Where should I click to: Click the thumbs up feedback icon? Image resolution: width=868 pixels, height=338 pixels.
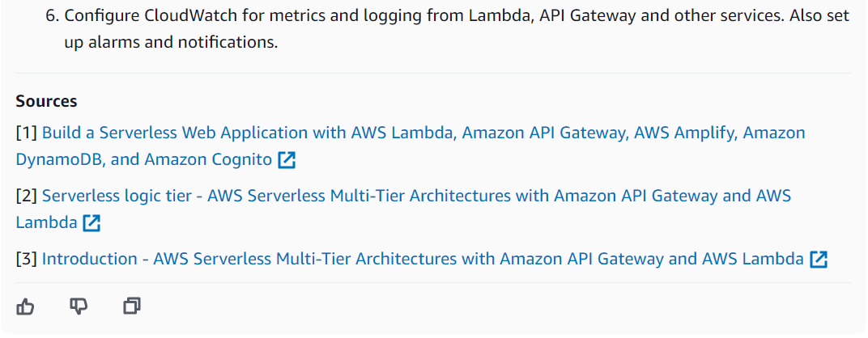[x=26, y=306]
